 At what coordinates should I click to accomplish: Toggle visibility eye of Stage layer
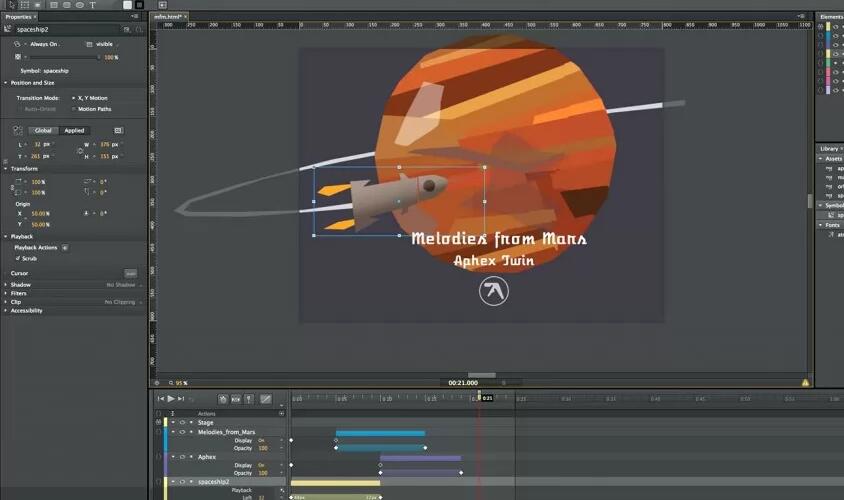click(182, 422)
